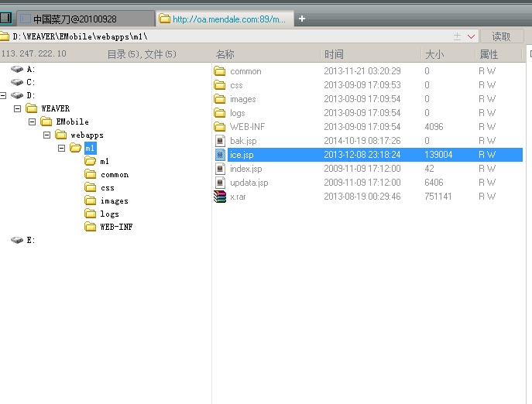Click the 2013-11-21 03:20:29 timestamp
The width and height of the screenshot is (532, 404).
coord(362,71)
